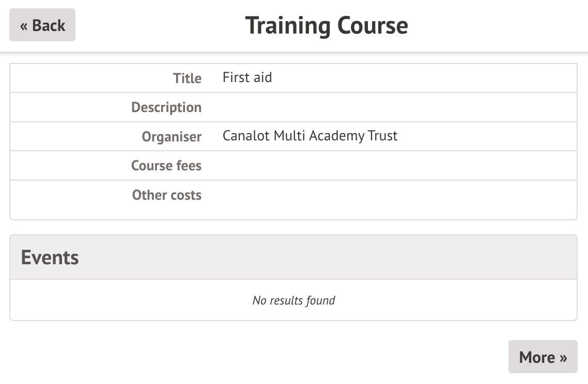Select the Title field label
The width and height of the screenshot is (588, 384).
tap(187, 78)
